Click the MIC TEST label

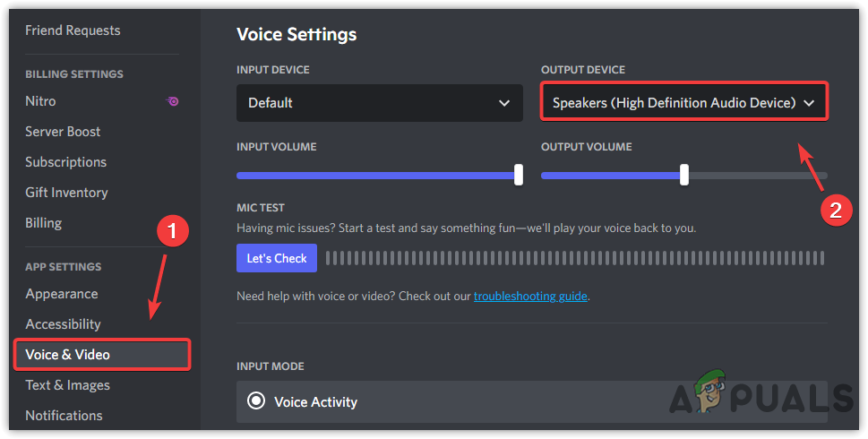point(260,208)
